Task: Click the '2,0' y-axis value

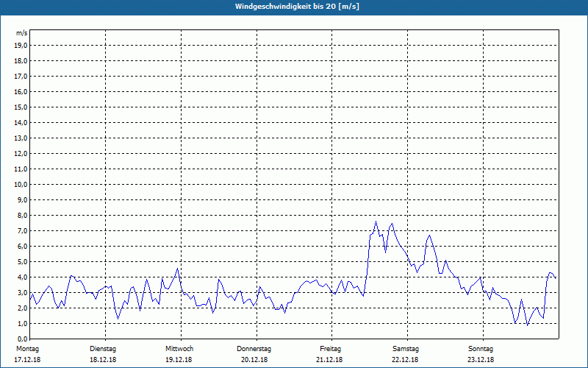Action: pyautogui.click(x=22, y=308)
